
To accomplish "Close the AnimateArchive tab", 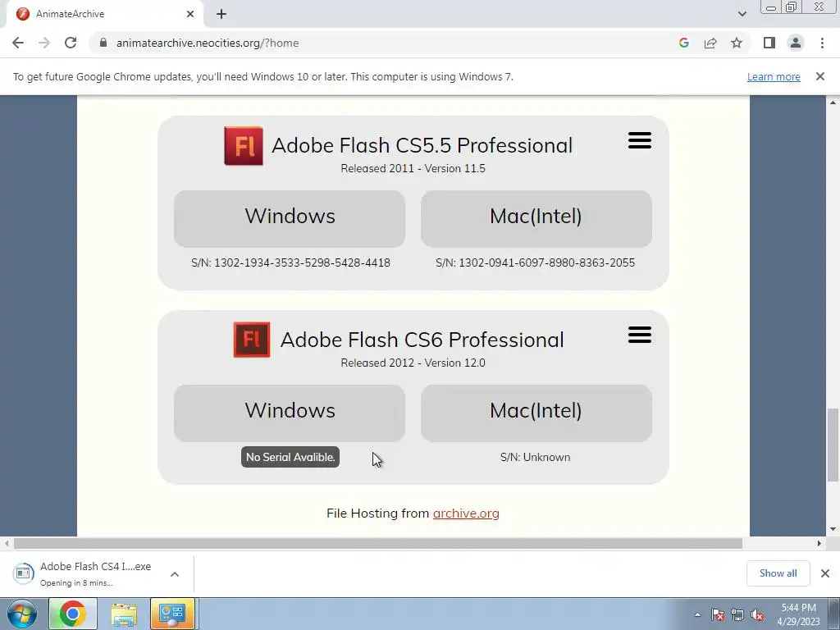I will coord(190,14).
